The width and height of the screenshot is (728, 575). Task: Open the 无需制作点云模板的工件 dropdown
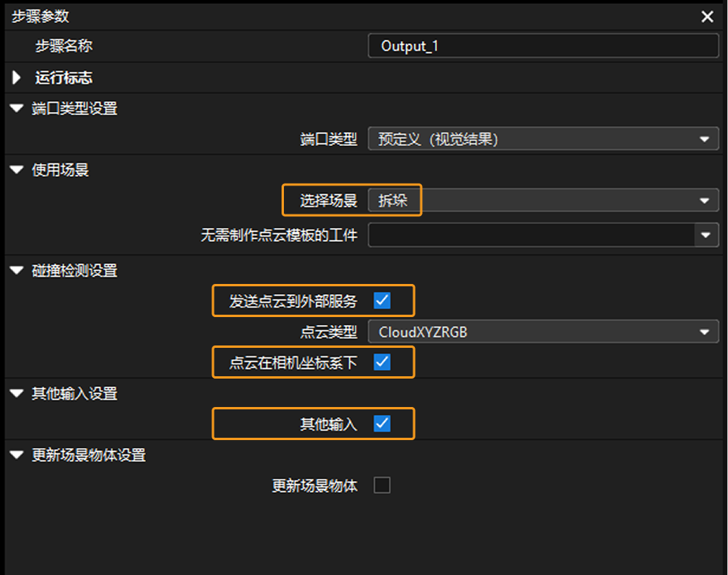(x=543, y=235)
